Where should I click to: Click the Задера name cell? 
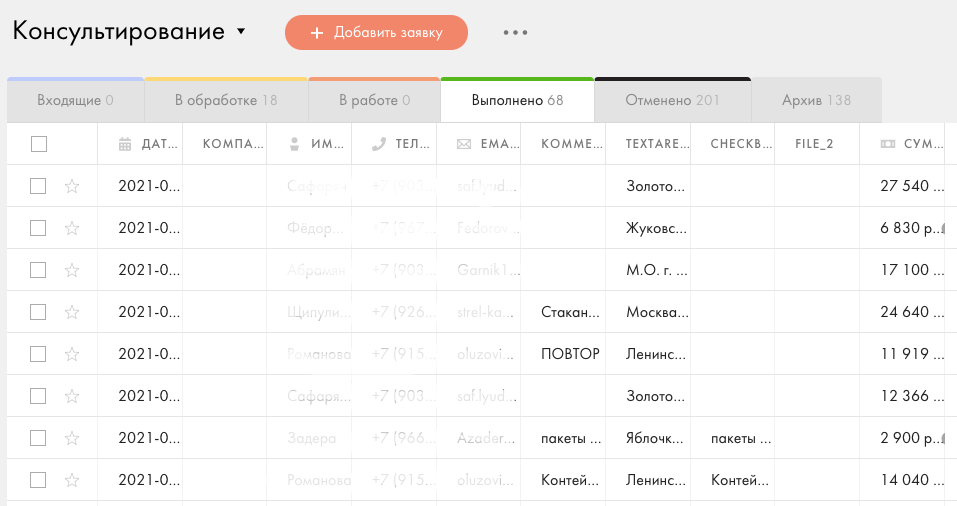tap(311, 438)
